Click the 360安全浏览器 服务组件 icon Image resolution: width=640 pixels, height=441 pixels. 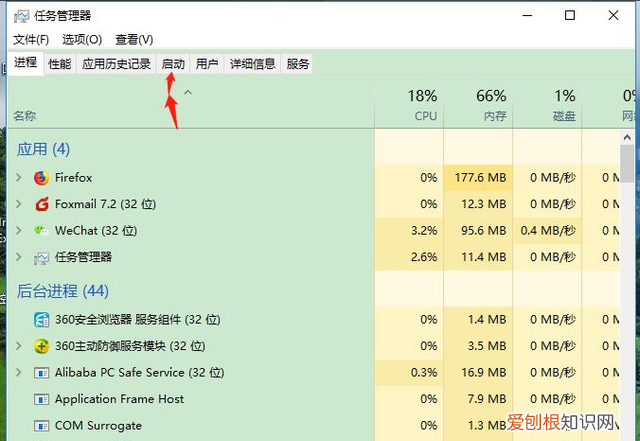[x=41, y=320]
